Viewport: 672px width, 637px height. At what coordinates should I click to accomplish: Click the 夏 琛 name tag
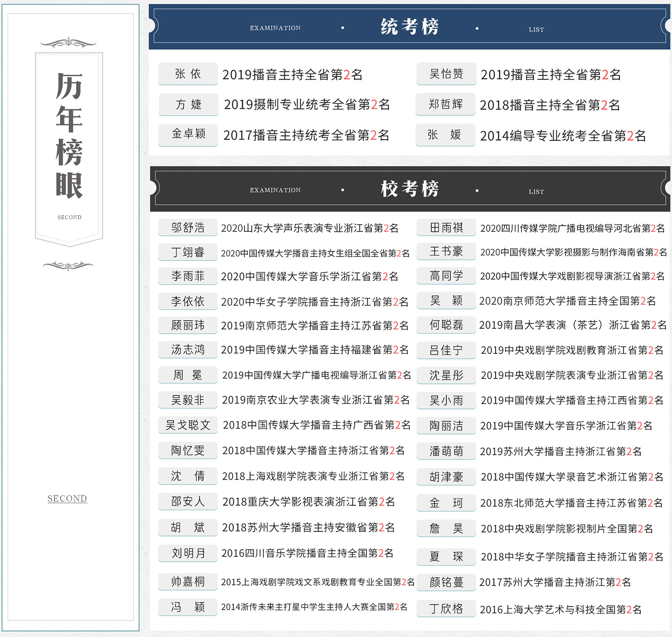[x=446, y=557]
